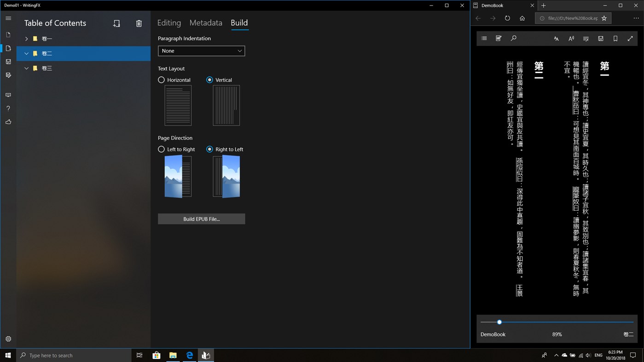Open the Paragraph Indentation dropdown
644x362 pixels.
pyautogui.click(x=201, y=51)
